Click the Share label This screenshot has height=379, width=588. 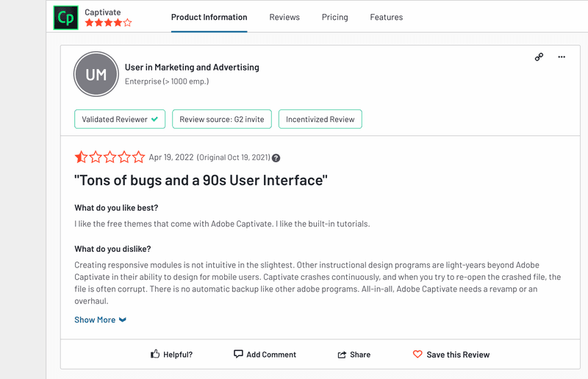[360, 355]
